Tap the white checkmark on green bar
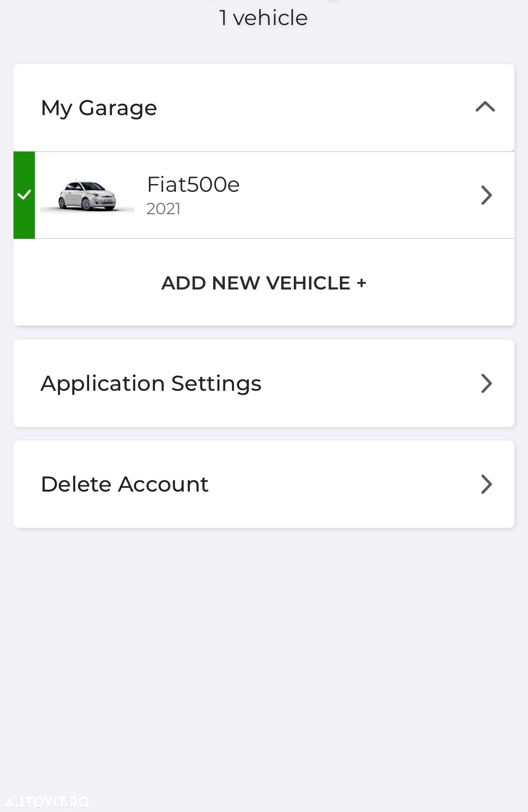 (x=24, y=195)
